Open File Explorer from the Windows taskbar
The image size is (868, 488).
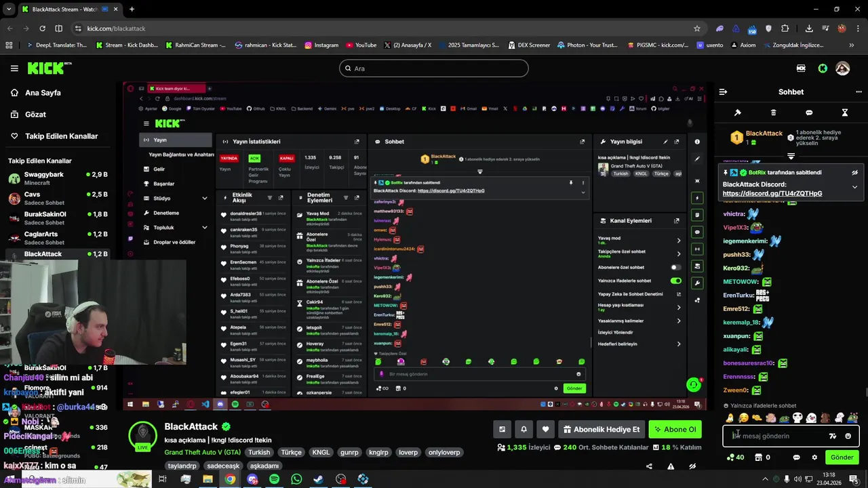pos(208,479)
